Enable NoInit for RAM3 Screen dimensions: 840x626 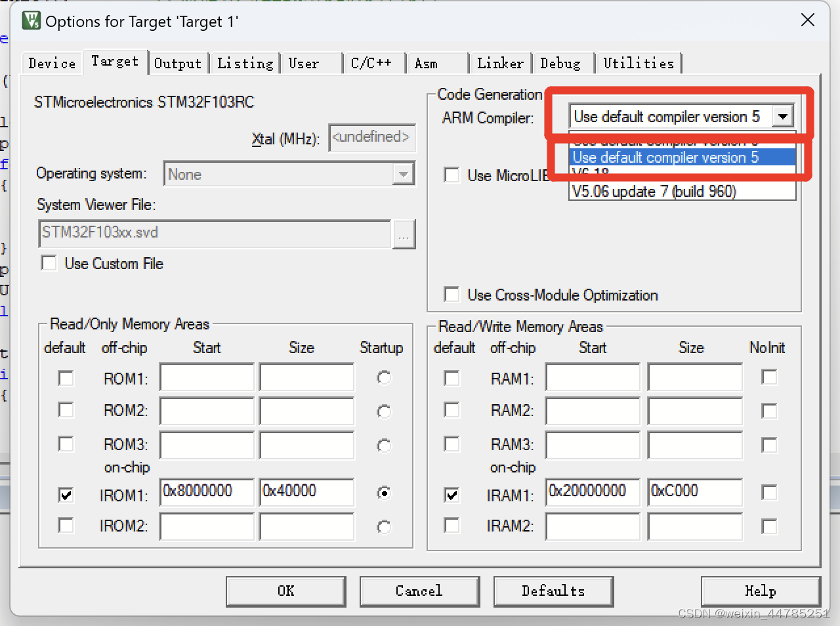pos(769,445)
